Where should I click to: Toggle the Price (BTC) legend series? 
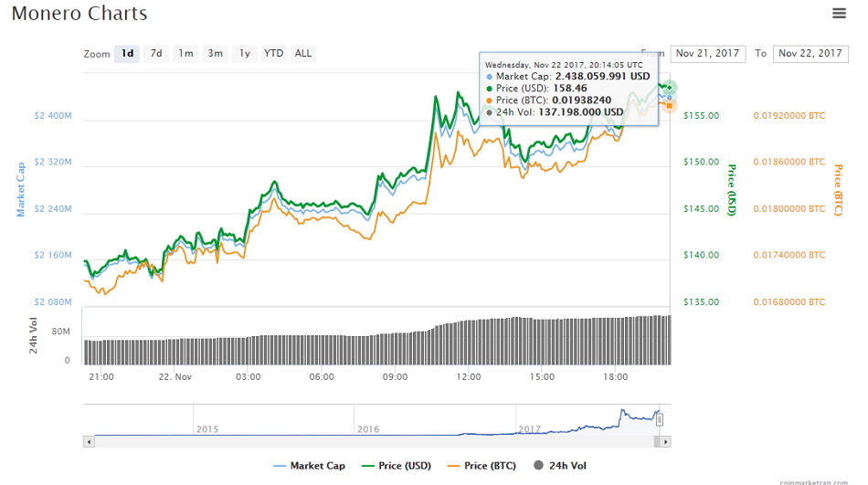click(x=482, y=466)
